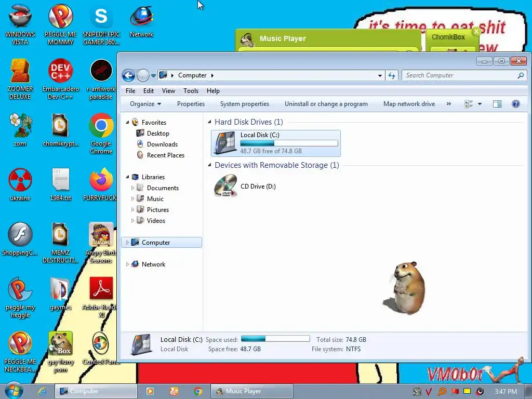Expand the Videos library node

pos(132,220)
